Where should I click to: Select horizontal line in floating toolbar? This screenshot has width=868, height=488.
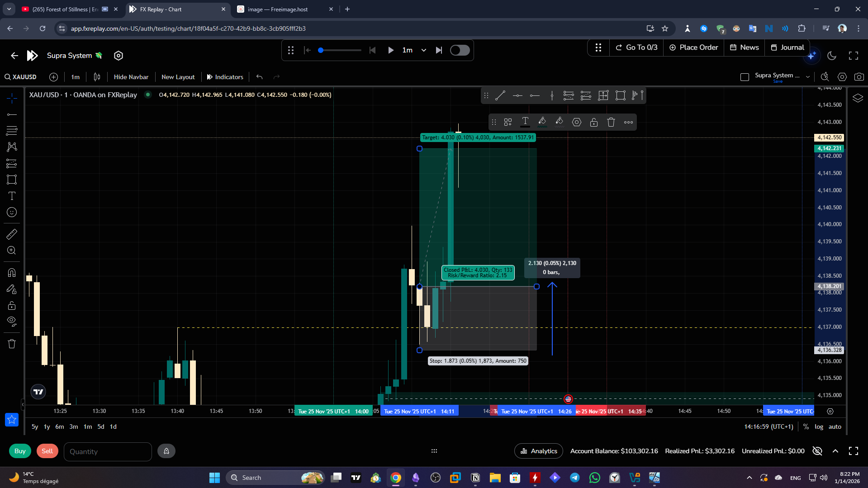(x=518, y=95)
